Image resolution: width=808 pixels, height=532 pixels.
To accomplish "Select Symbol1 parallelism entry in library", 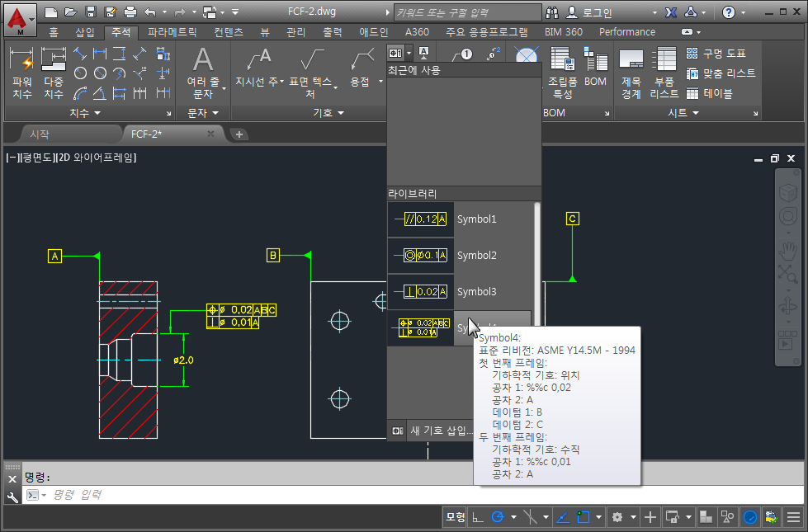I will [x=461, y=219].
